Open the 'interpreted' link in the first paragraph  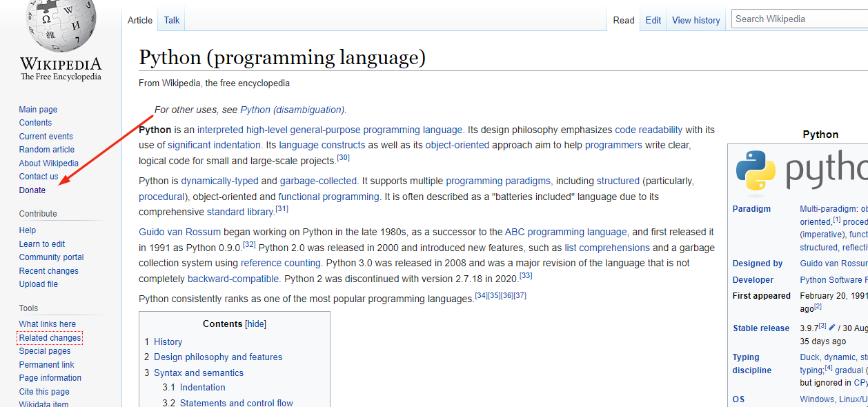220,130
